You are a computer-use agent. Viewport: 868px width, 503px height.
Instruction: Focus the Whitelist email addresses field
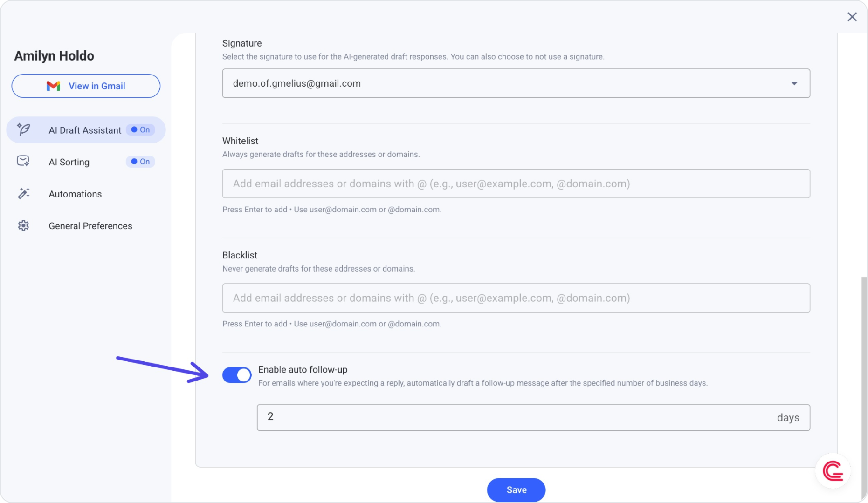point(516,184)
